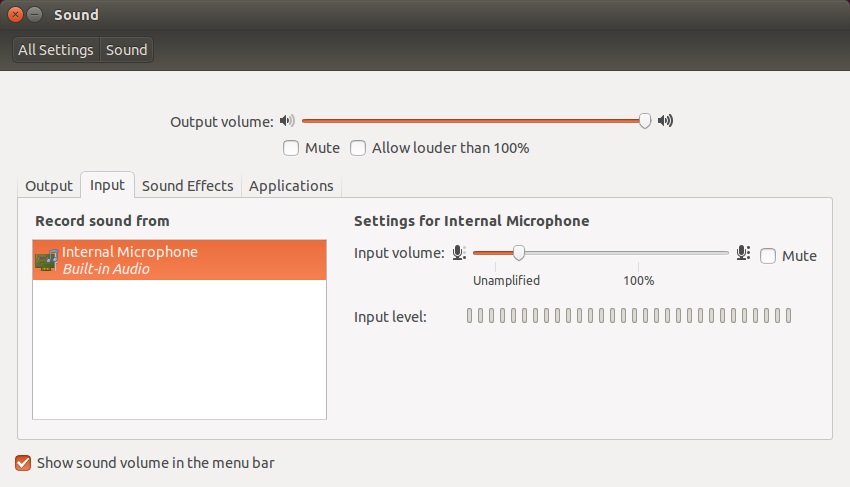Minimize the Sound settings window
Screen dimensions: 850x487
coord(35,15)
